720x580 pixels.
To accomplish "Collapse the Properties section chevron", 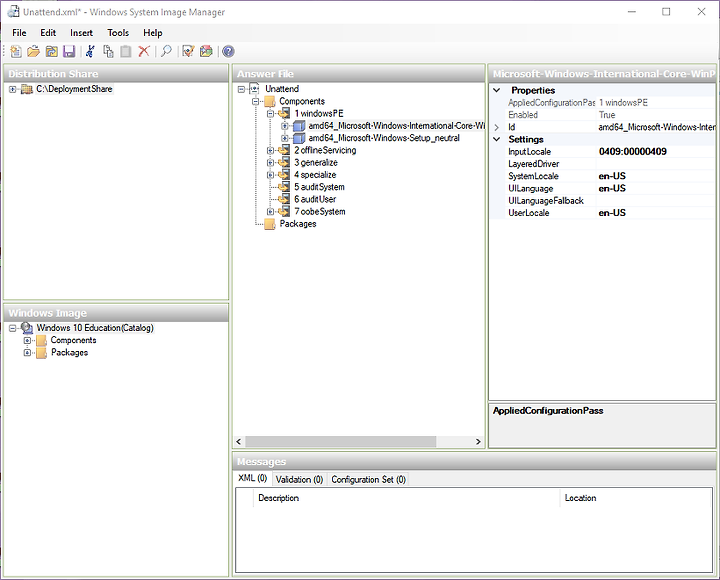I will pyautogui.click(x=497, y=90).
